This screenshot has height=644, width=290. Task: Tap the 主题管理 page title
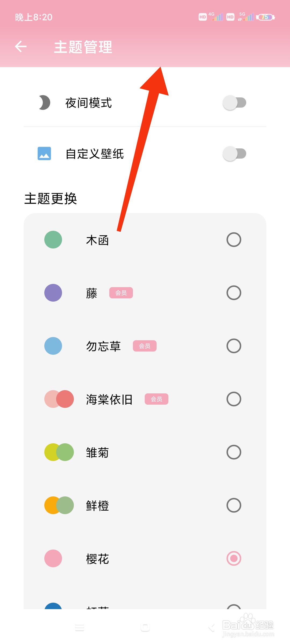coord(83,47)
